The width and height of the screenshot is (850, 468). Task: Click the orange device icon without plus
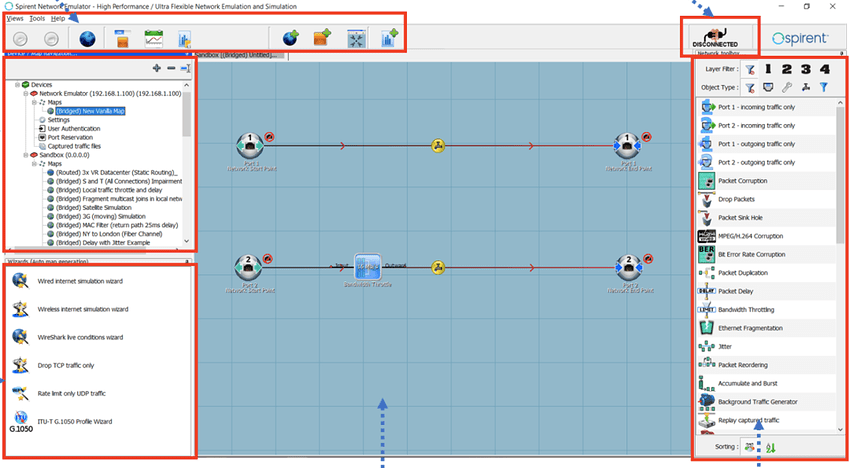(123, 39)
